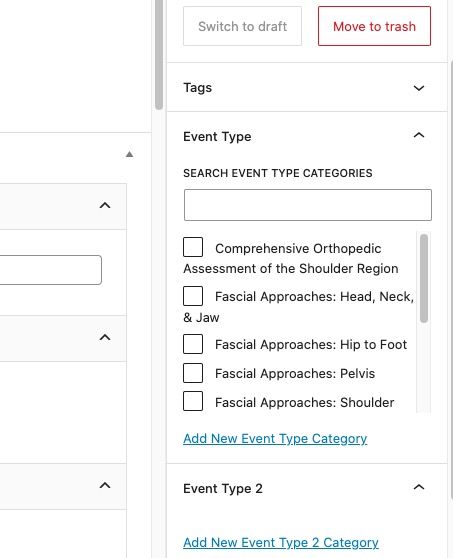Click the editor area vertical scrollbar
Screen dimensions: 453x558
tap(159, 55)
